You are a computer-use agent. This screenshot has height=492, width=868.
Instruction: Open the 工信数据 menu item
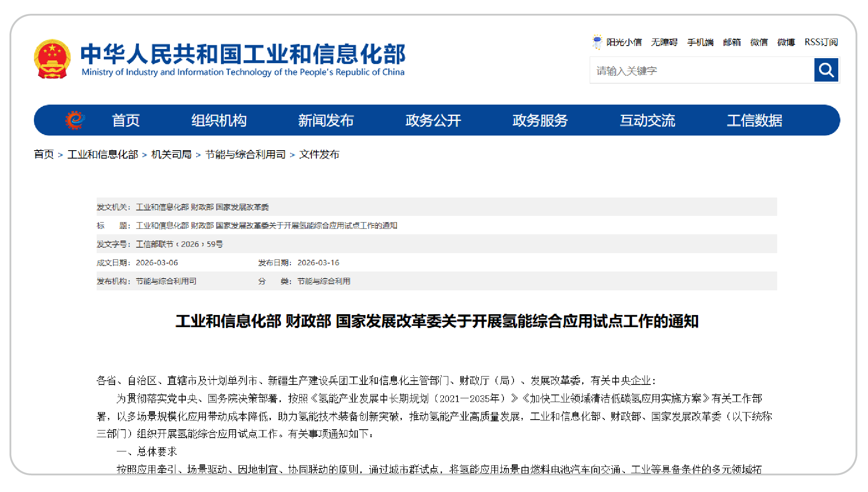(754, 120)
